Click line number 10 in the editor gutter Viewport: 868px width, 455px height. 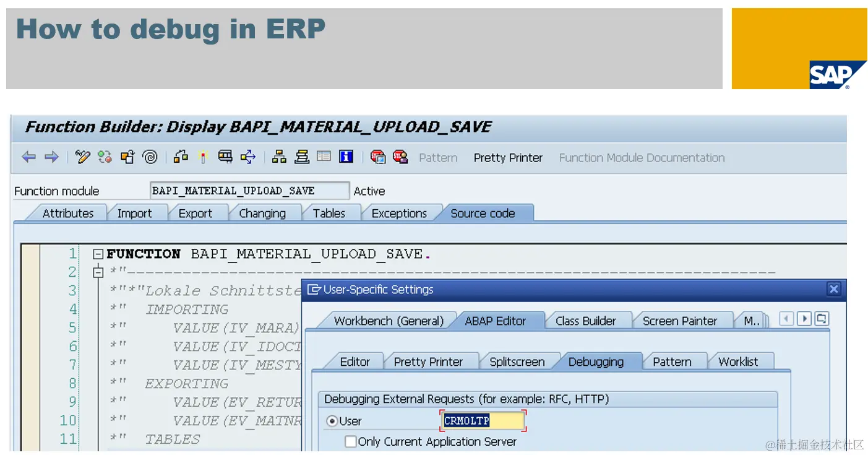pyautogui.click(x=68, y=420)
